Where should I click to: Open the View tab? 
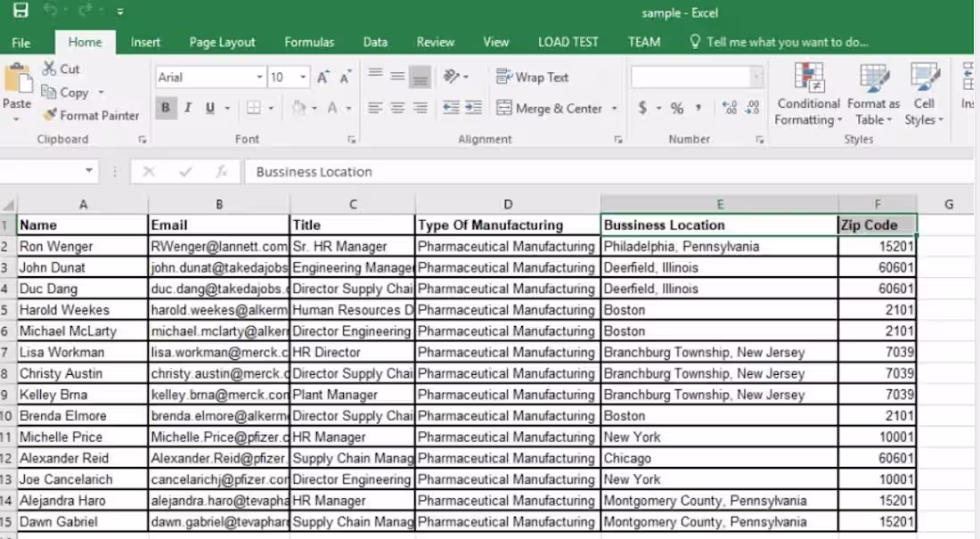[495, 42]
